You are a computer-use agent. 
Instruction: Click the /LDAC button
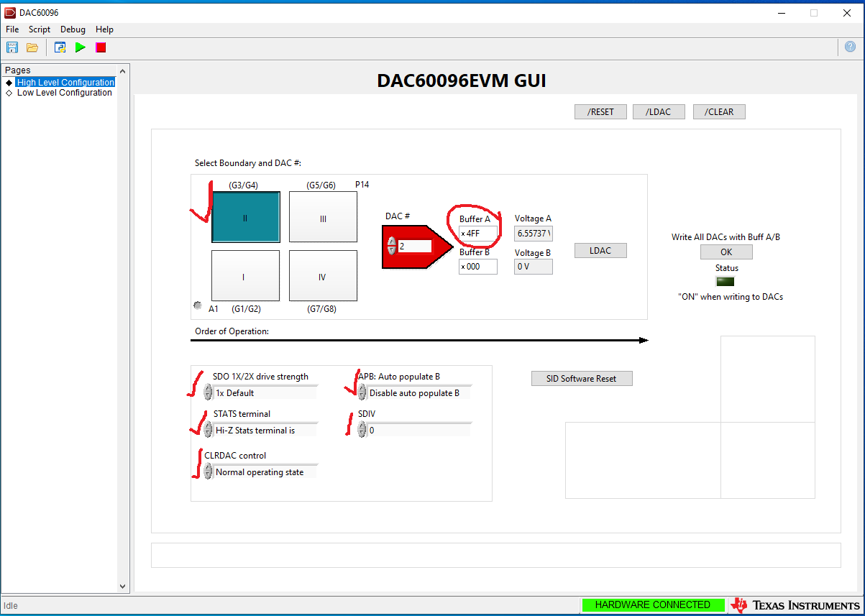click(x=659, y=112)
